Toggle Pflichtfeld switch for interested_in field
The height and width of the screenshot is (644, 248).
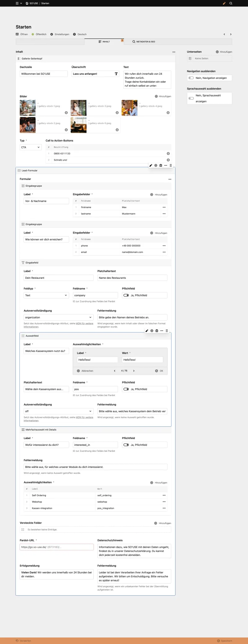[x=126, y=445]
